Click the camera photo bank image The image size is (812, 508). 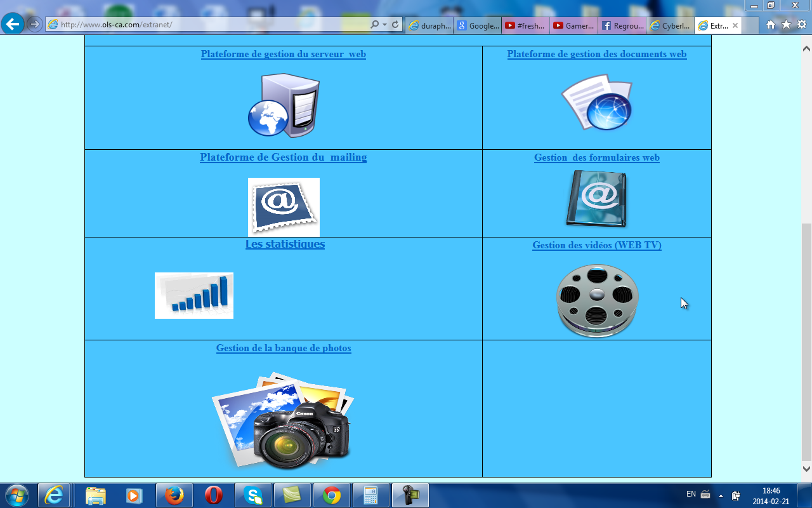[x=283, y=420]
